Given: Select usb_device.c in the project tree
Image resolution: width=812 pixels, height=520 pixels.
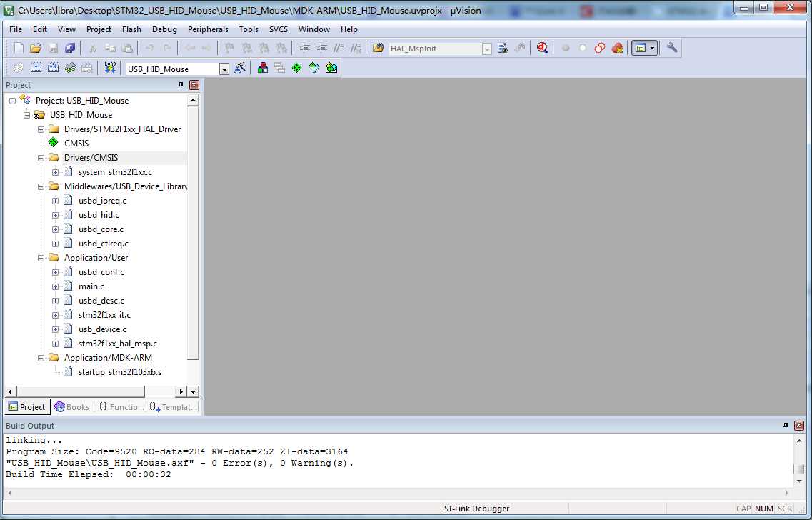Looking at the screenshot, I should 102,329.
